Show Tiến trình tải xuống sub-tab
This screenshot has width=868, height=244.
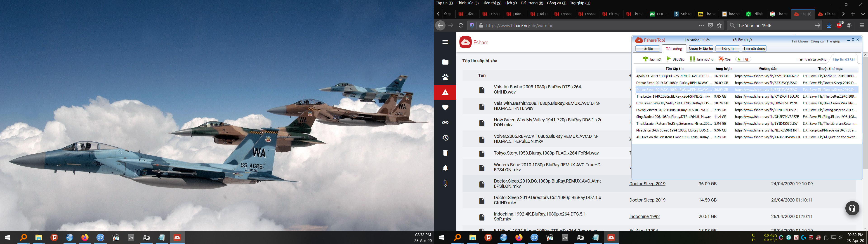coord(812,59)
